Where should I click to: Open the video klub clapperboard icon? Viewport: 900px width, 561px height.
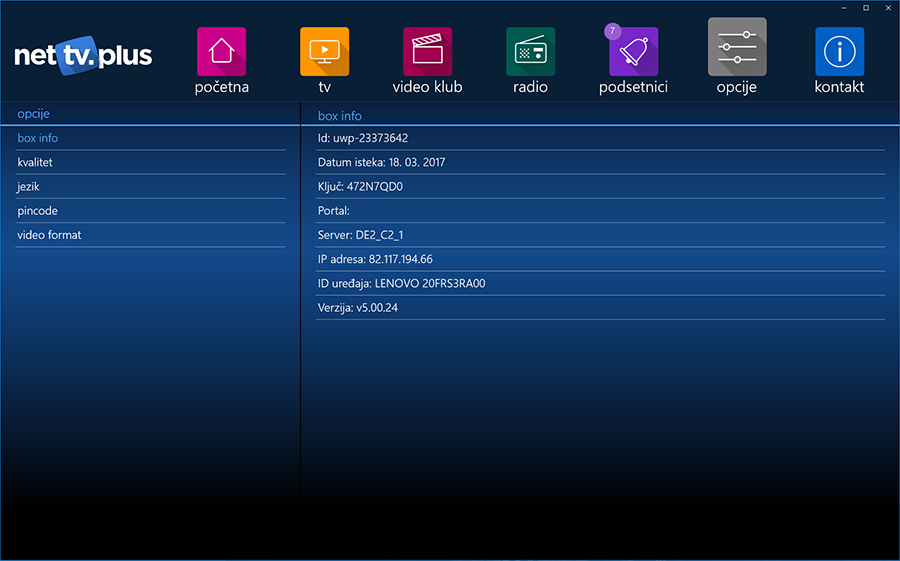[428, 52]
